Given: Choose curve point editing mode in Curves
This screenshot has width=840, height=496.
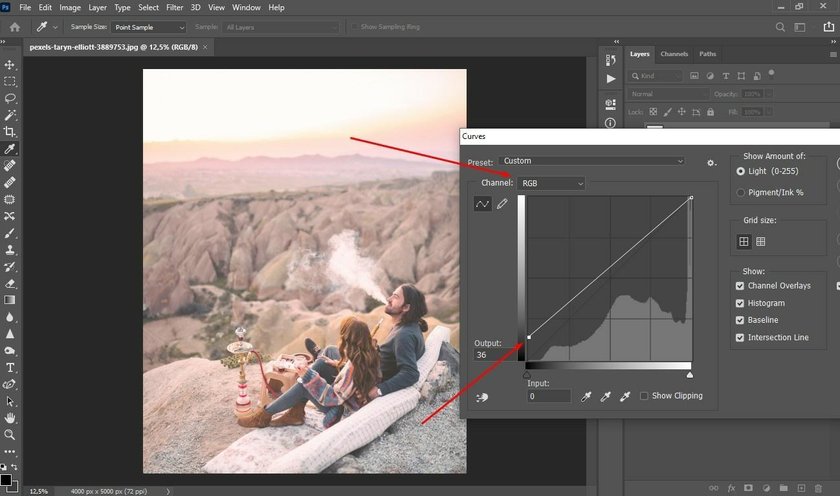Looking at the screenshot, I should tap(482, 204).
